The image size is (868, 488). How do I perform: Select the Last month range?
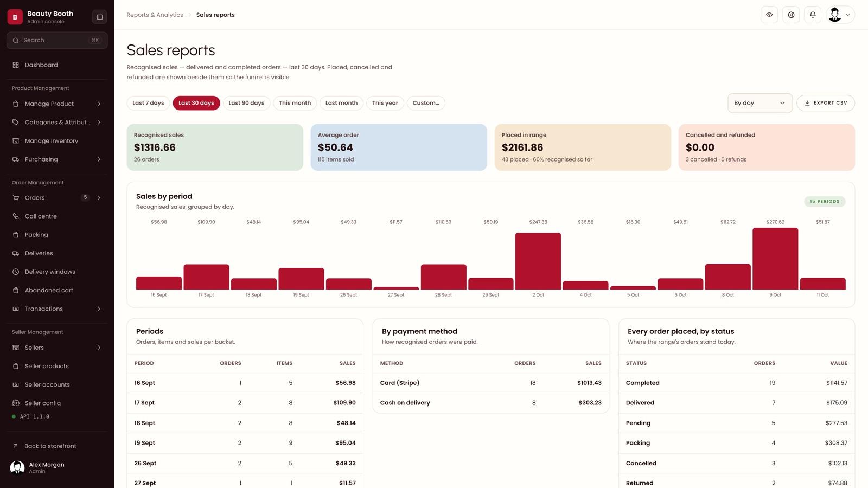coord(341,103)
